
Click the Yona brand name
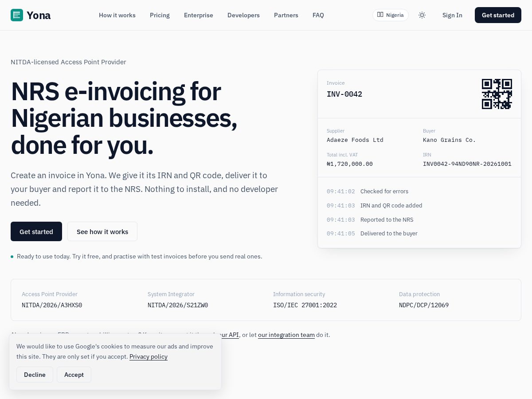(39, 15)
